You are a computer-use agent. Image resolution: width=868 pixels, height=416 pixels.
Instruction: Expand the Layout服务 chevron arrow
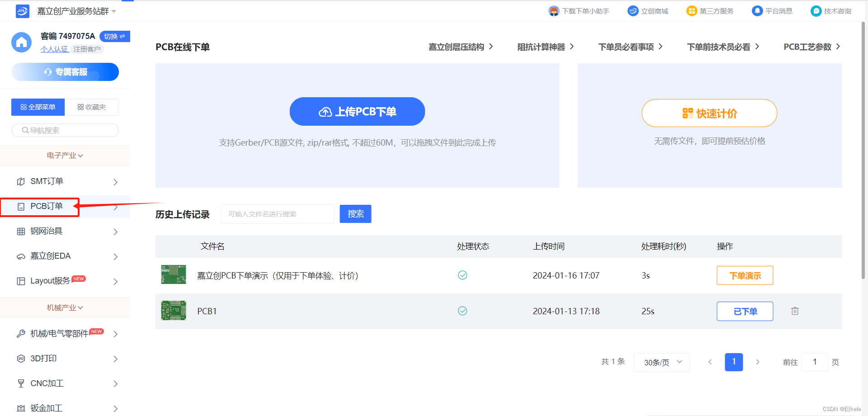pyautogui.click(x=116, y=281)
